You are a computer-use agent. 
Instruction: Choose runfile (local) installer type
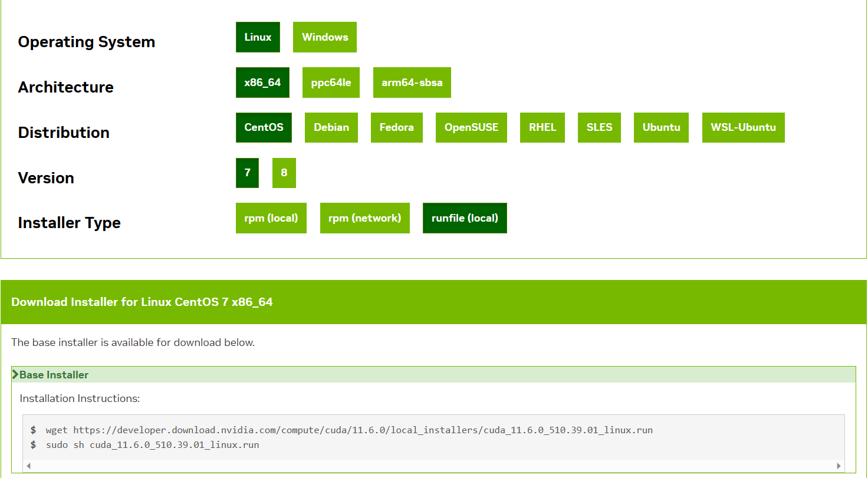(465, 218)
